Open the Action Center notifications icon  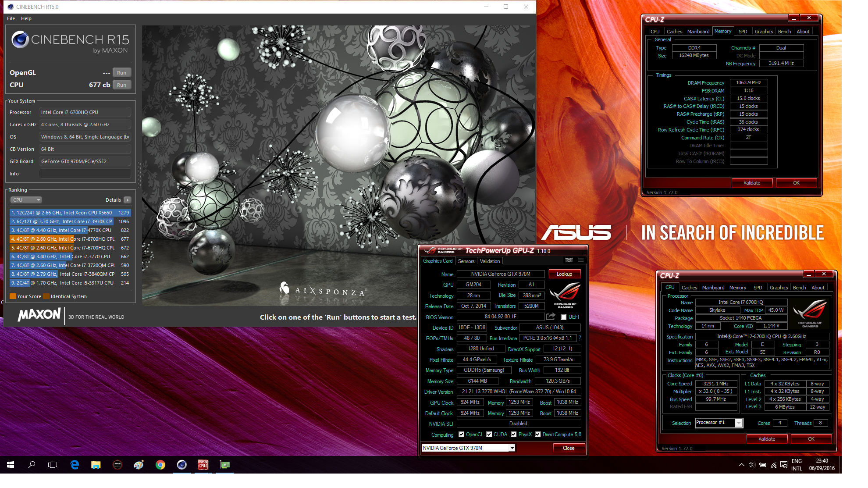(784, 465)
